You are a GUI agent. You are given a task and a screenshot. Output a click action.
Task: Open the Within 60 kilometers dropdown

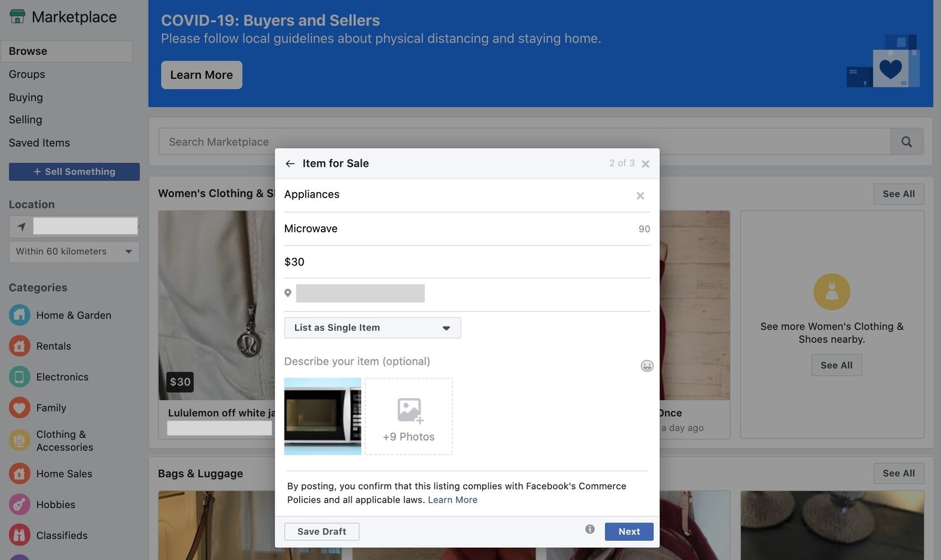74,251
